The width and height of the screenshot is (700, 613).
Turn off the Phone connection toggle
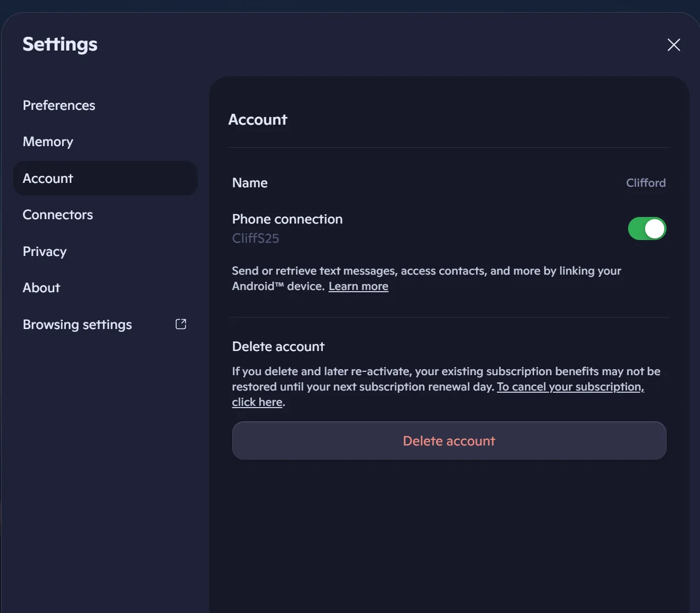[x=647, y=229]
